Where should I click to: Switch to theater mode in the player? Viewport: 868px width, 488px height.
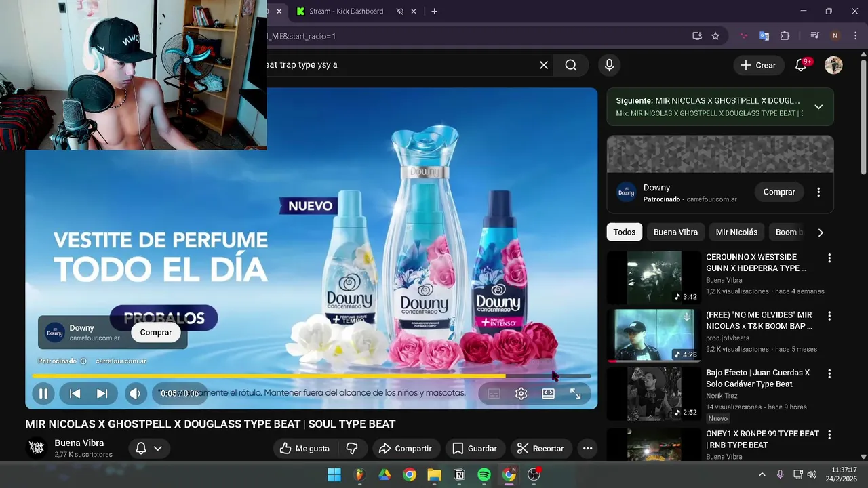point(548,393)
